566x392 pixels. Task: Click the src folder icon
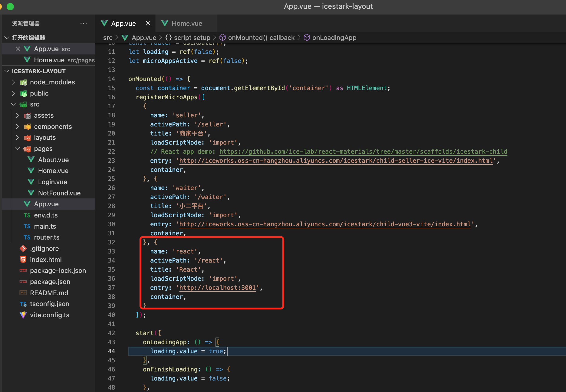tap(24, 104)
